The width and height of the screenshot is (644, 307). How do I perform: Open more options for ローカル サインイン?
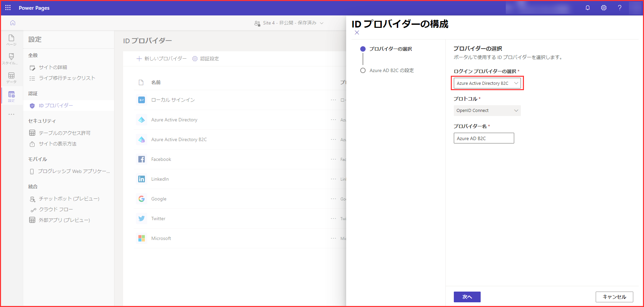(x=333, y=100)
